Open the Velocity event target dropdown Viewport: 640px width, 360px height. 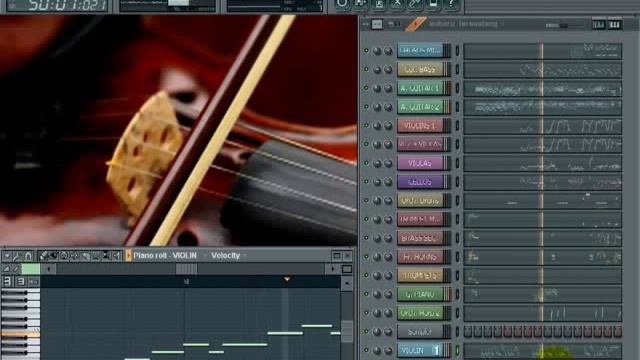pos(228,256)
